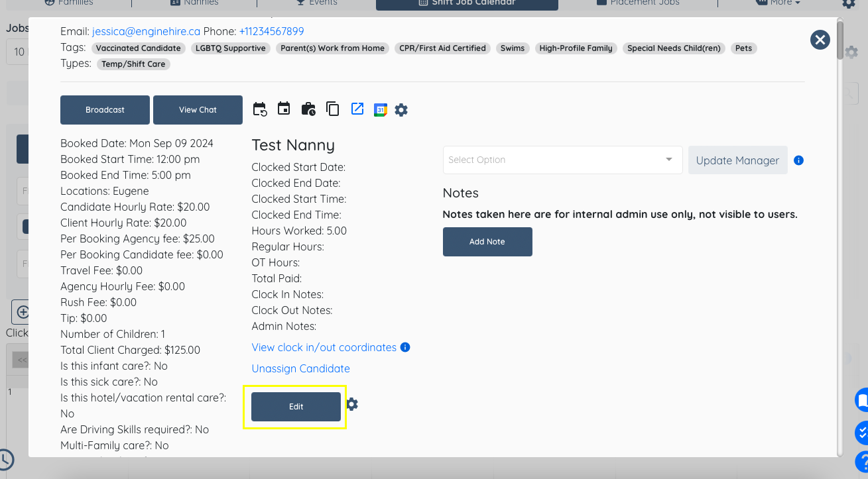The image size is (868, 479).
Task: Click the +11234567899 phone link
Action: tap(271, 32)
